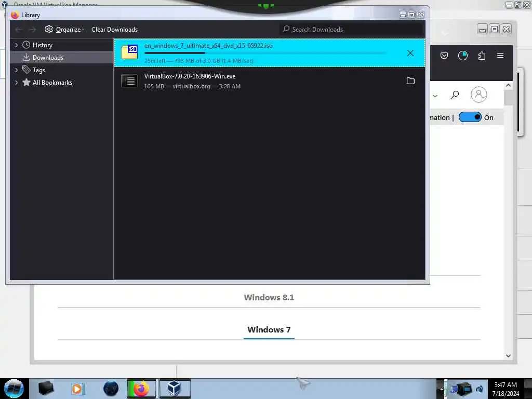
Task: Go forward in the Library window
Action: click(x=32, y=30)
